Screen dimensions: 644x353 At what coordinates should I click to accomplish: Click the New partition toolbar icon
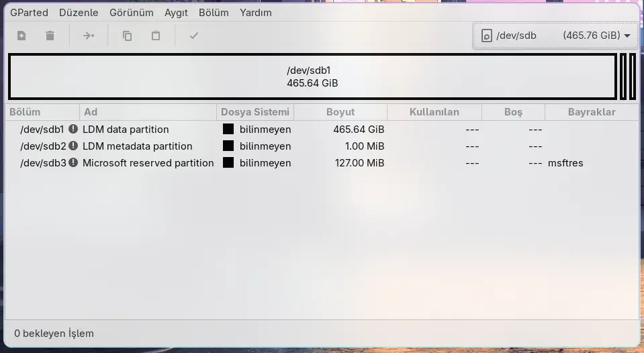21,36
